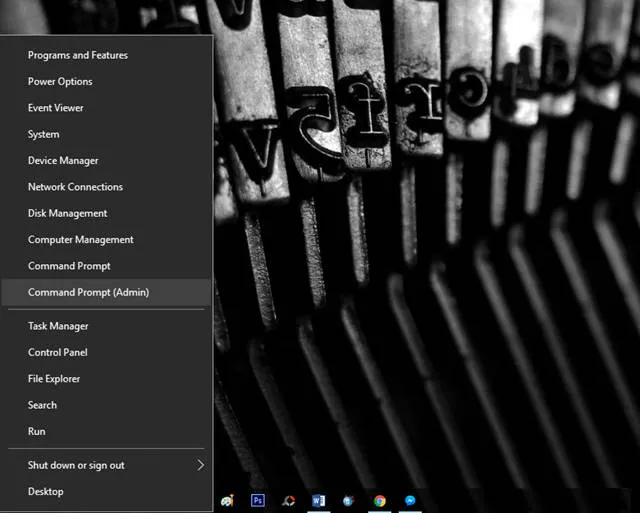Open Messenger from the taskbar
The height and width of the screenshot is (513, 640).
tap(410, 500)
